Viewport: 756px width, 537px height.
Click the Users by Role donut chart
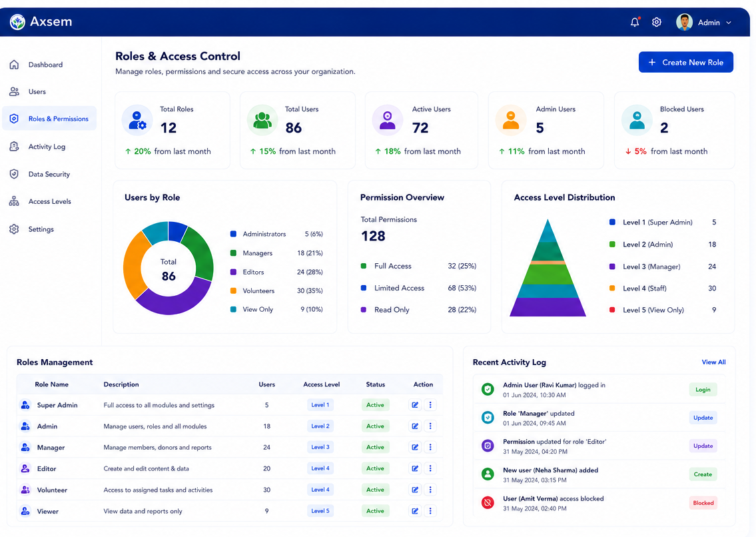point(169,268)
